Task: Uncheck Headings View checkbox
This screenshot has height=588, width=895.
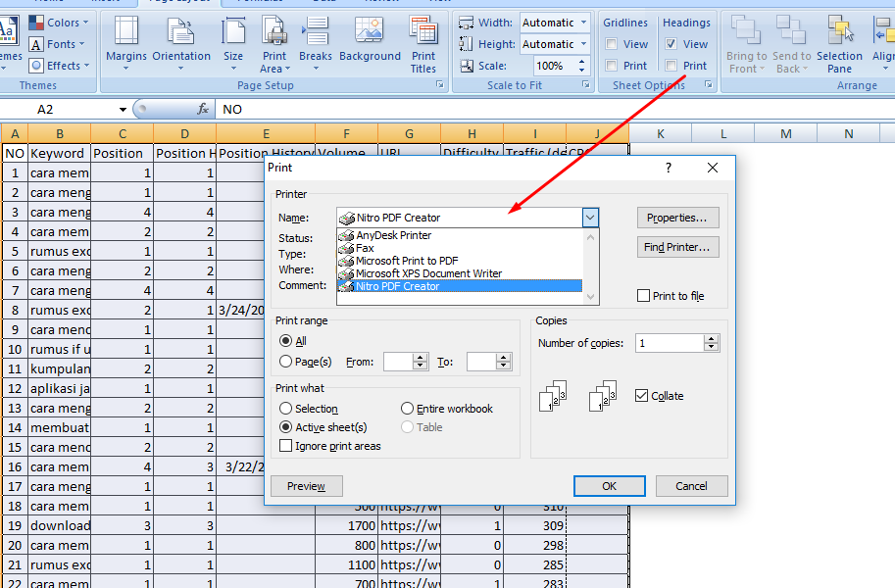Action: tap(671, 44)
